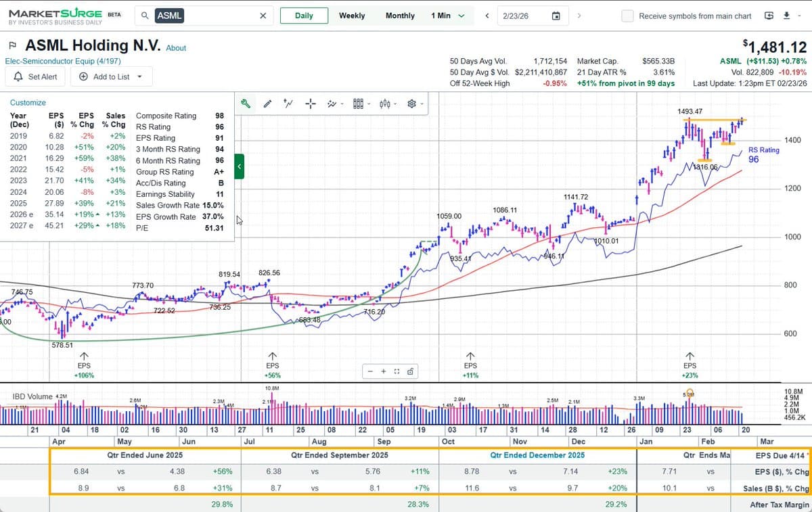The height and width of the screenshot is (512, 812).
Task: Click the zoom-in plus control on chart
Action: [x=384, y=371]
